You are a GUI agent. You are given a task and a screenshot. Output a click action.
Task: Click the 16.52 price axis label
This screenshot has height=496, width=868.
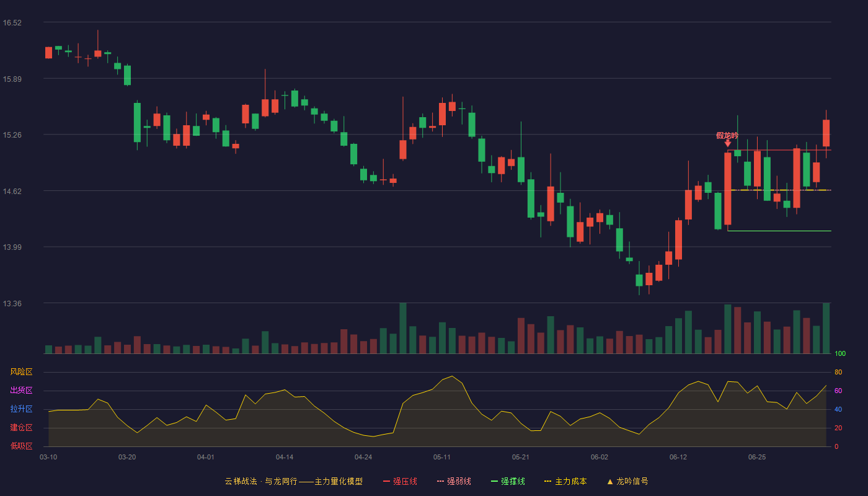point(12,23)
